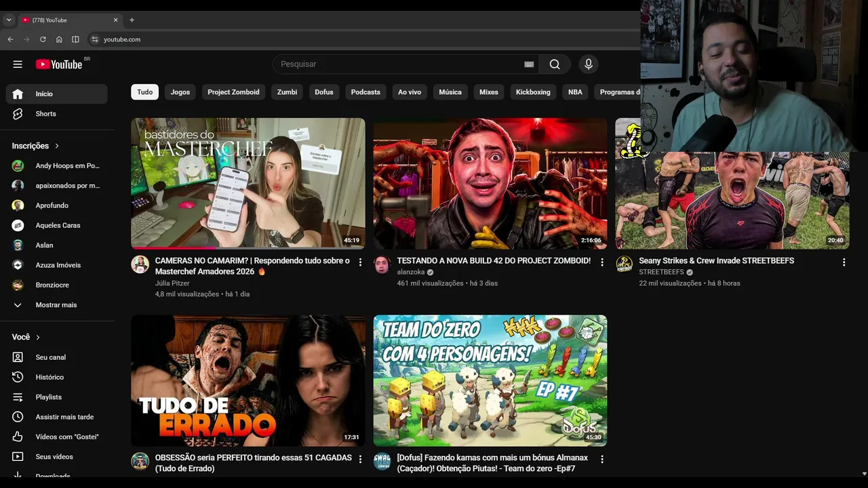Open the YouTube guide hamburger menu
868x488 pixels.
click(18, 64)
